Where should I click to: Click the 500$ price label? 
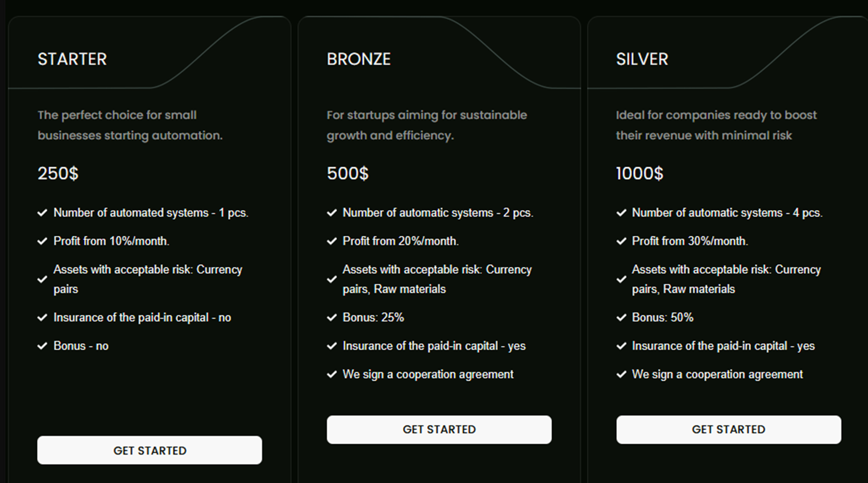(x=347, y=173)
